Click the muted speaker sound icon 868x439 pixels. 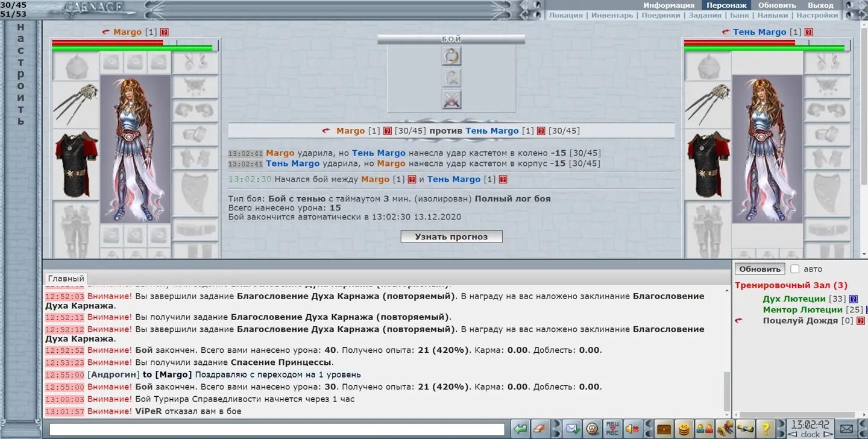point(632,429)
